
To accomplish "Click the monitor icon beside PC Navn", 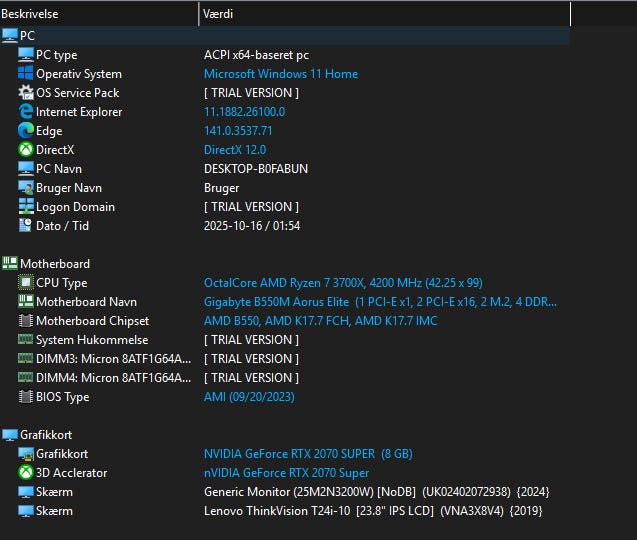I will coord(26,169).
